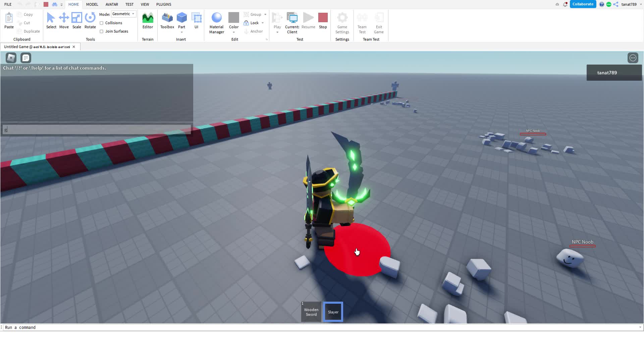
Task: Switch view using Current Client toggle
Action: (292, 22)
